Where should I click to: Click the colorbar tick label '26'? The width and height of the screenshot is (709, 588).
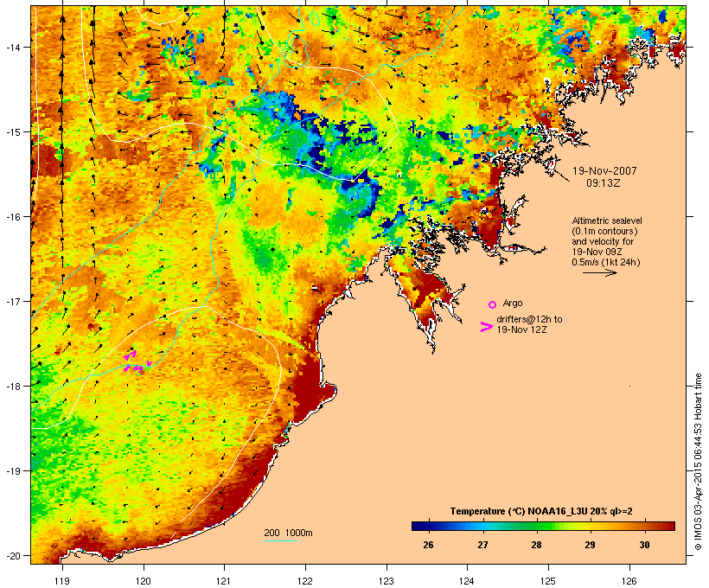pos(428,545)
